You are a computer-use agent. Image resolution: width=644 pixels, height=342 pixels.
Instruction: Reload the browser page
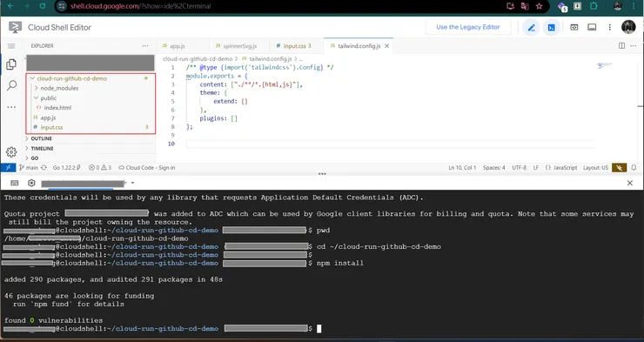click(x=43, y=6)
